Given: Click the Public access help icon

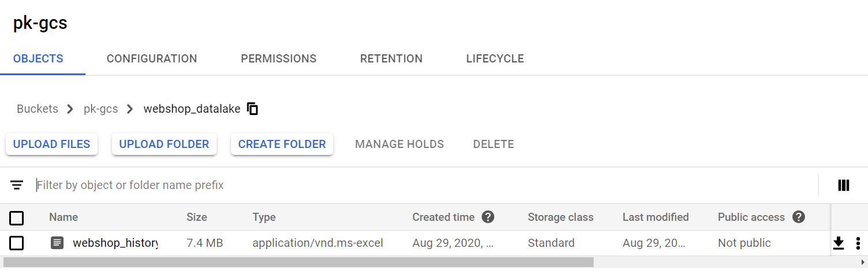Looking at the screenshot, I should (799, 217).
